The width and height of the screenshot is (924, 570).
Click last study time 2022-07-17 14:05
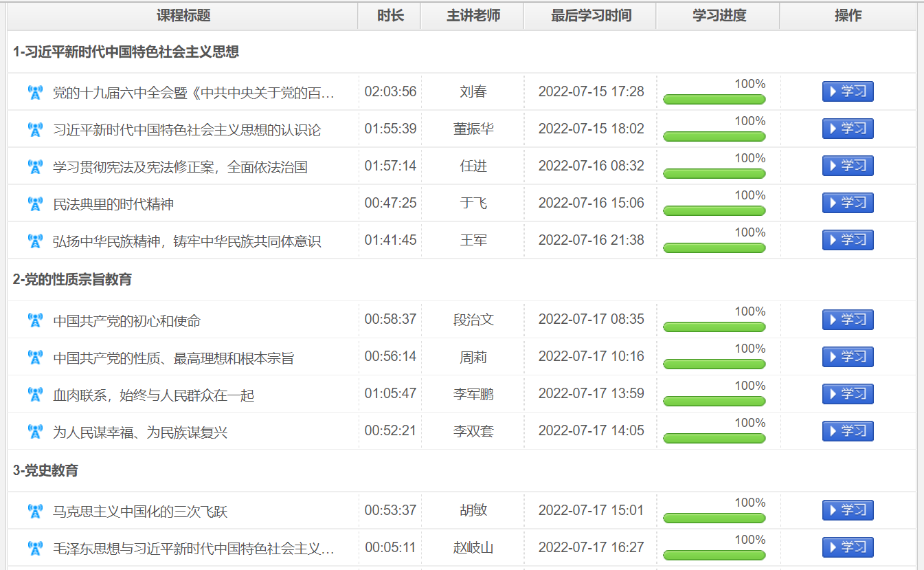[x=591, y=431]
